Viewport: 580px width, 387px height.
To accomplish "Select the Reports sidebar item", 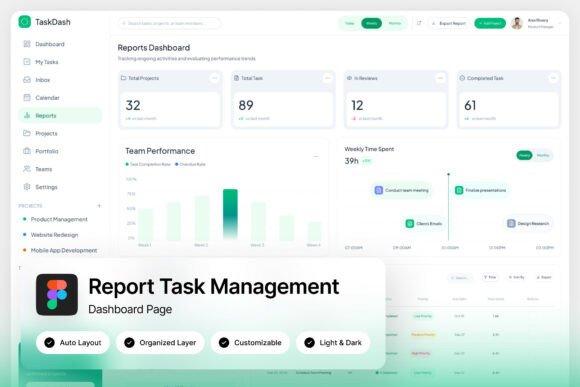I will tap(60, 115).
